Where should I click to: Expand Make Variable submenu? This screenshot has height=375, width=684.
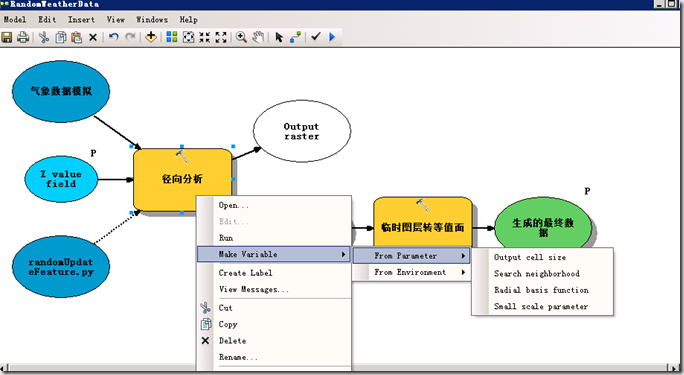pos(274,254)
